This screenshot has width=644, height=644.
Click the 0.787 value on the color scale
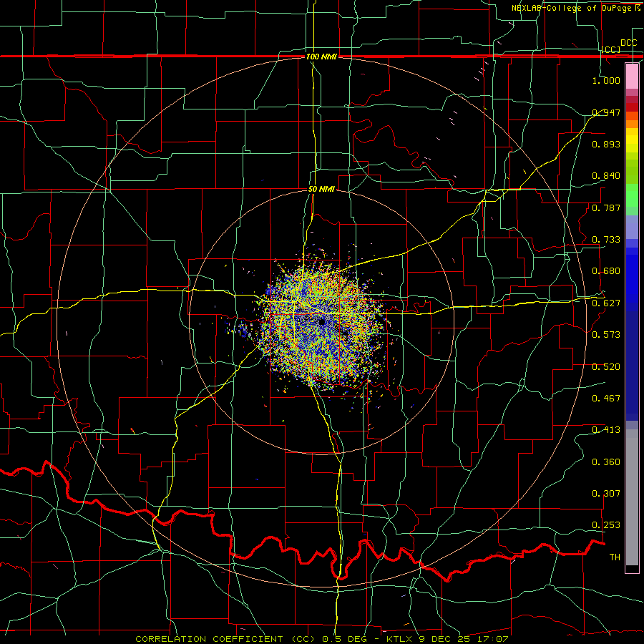point(606,208)
